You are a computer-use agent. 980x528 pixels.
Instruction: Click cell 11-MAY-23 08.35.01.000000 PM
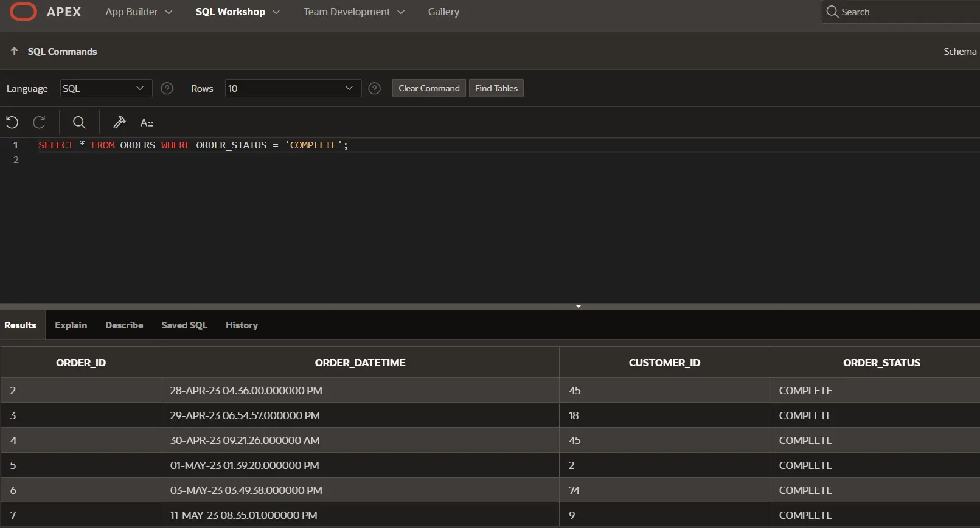[x=360, y=515]
